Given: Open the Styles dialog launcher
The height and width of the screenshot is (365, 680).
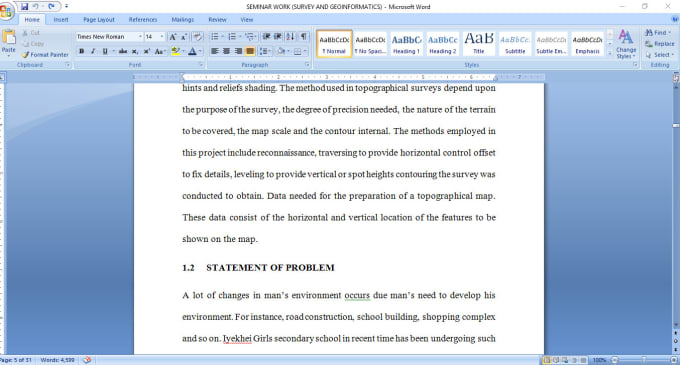Looking at the screenshot, I should (x=635, y=65).
